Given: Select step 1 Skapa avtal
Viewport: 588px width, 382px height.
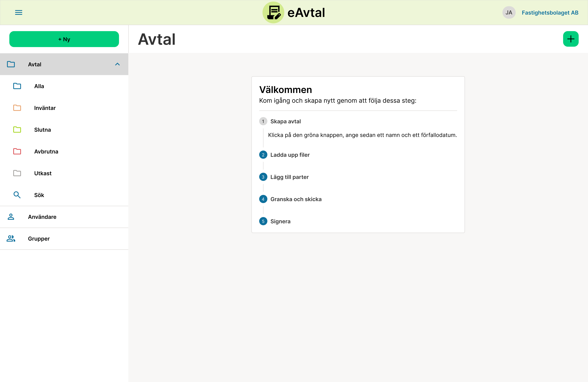Looking at the screenshot, I should click(285, 121).
